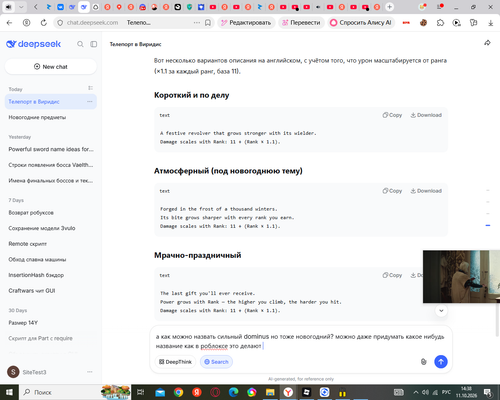Screen dimensions: 500x400
Task: Go back with browser back arrow
Action: click(9, 23)
